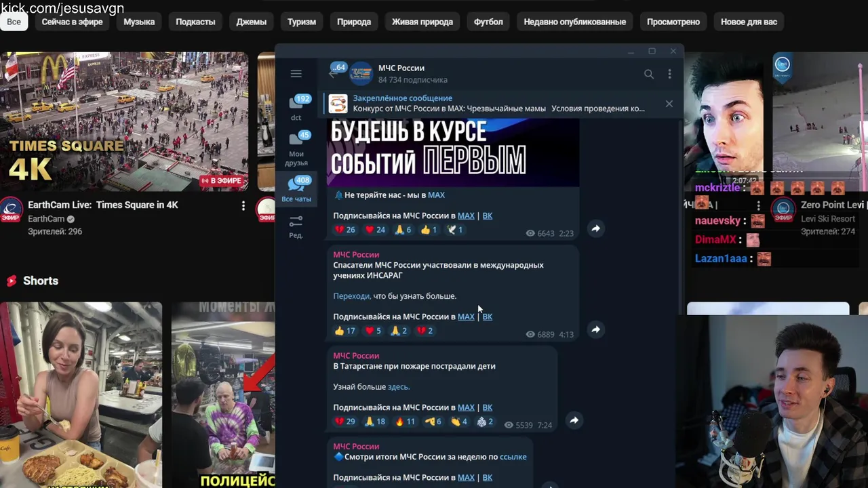This screenshot has width=868, height=488.
Task: Open the здесь link in Татарстан post
Action: pos(398,387)
